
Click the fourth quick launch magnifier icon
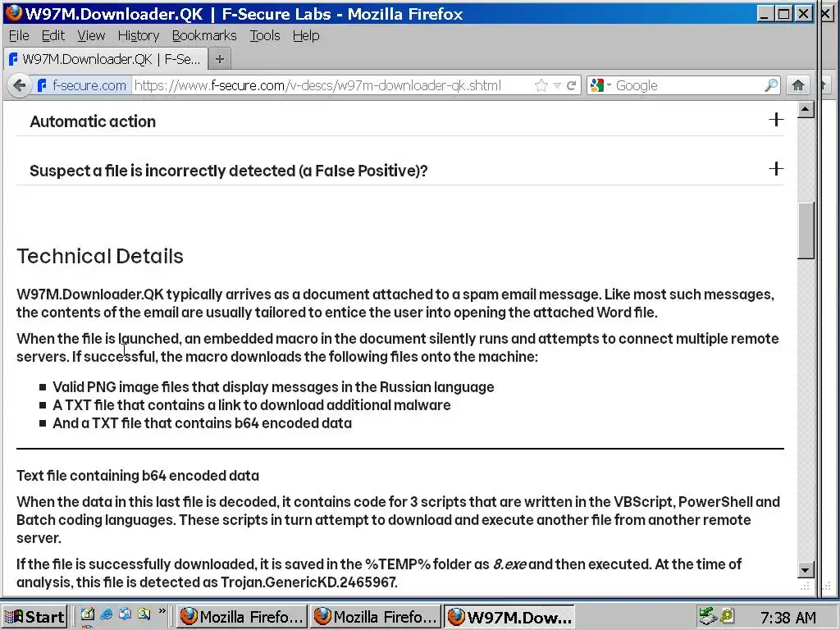point(144,614)
